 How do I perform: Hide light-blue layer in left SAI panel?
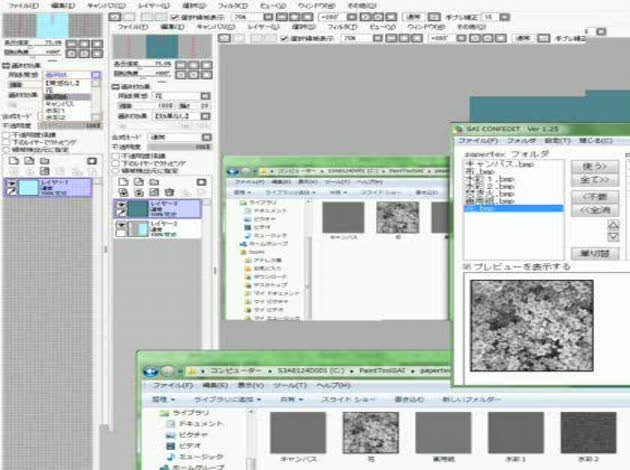(12, 184)
